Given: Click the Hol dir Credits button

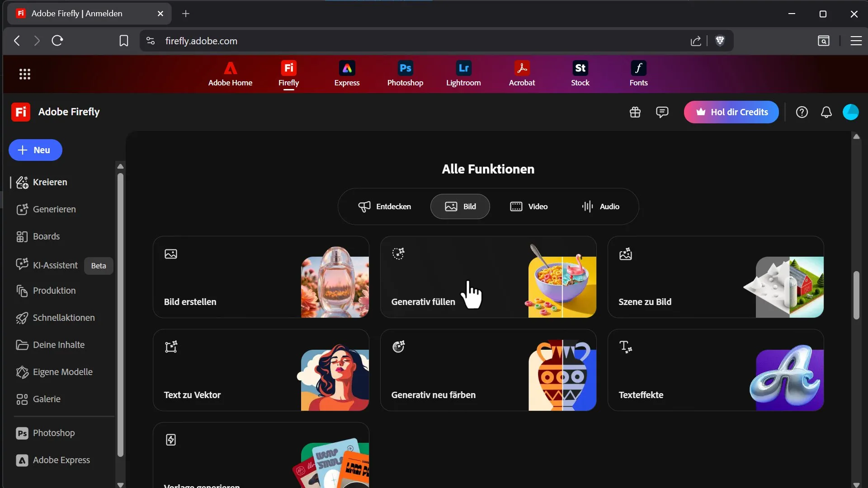Looking at the screenshot, I should tap(731, 112).
